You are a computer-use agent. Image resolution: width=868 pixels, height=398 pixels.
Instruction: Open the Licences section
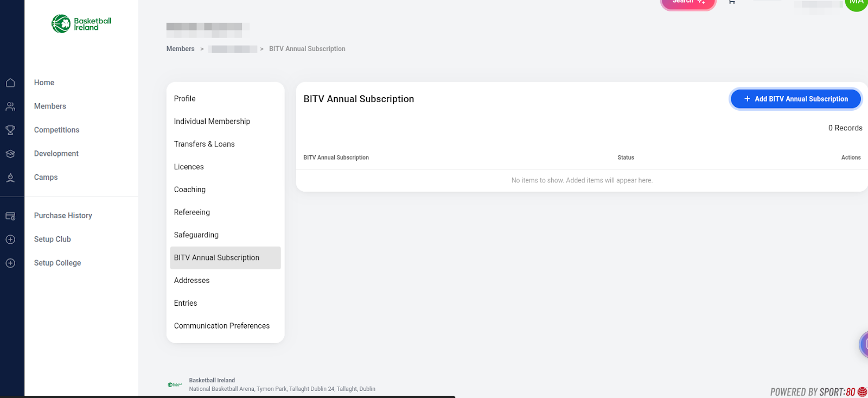click(189, 167)
